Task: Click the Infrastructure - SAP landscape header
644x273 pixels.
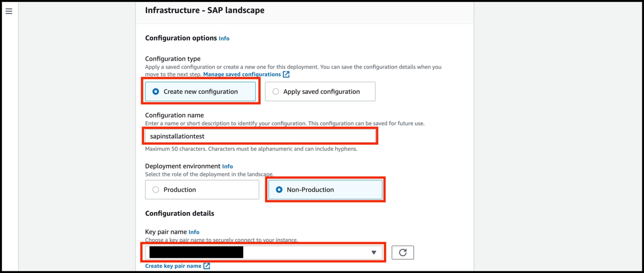Action: [204, 10]
